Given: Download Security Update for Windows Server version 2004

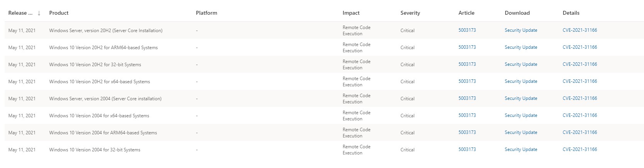Looking at the screenshot, I should pos(521,98).
